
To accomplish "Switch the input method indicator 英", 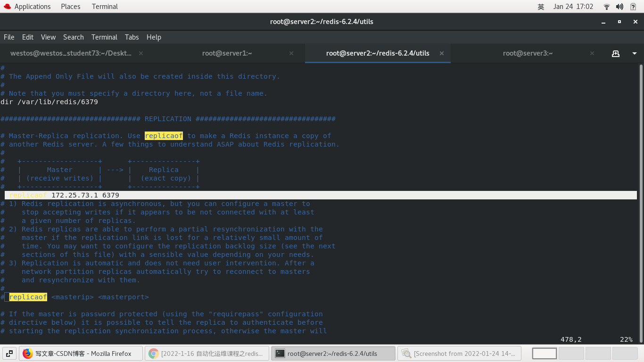I will pos(541,7).
